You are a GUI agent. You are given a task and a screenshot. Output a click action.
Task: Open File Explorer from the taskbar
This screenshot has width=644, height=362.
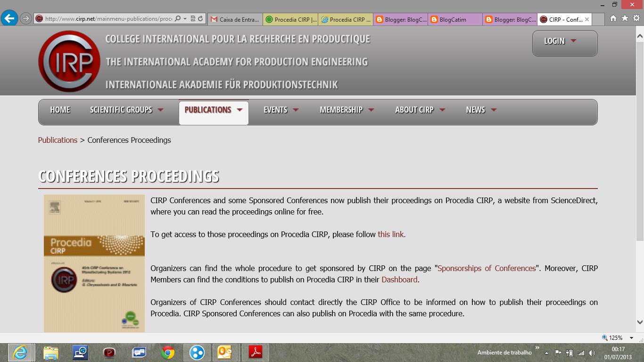[x=50, y=352]
